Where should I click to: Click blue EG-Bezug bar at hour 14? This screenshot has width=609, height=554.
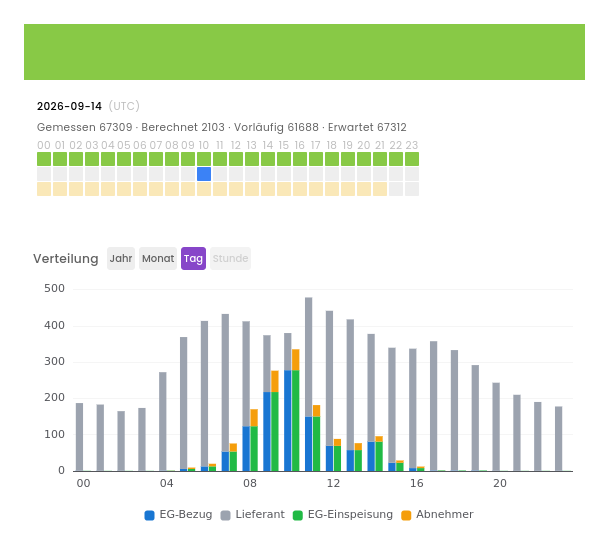click(x=371, y=456)
